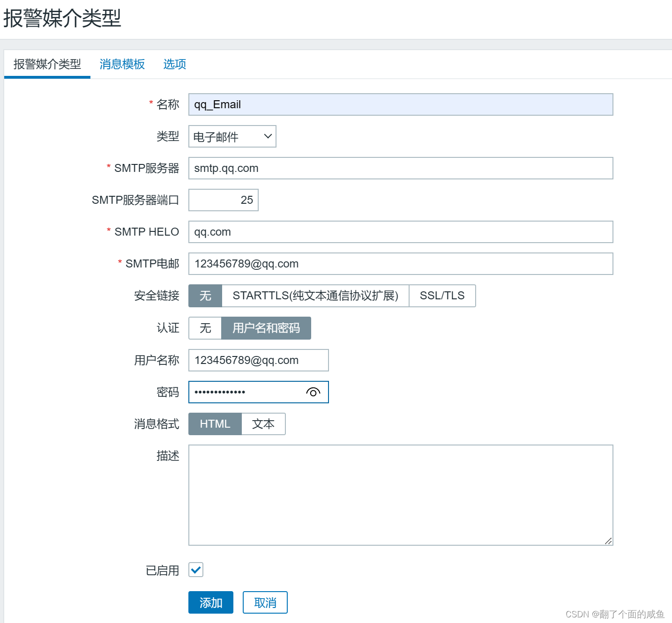Select SSL/TLS for 安全链接
672x623 pixels.
[442, 296]
